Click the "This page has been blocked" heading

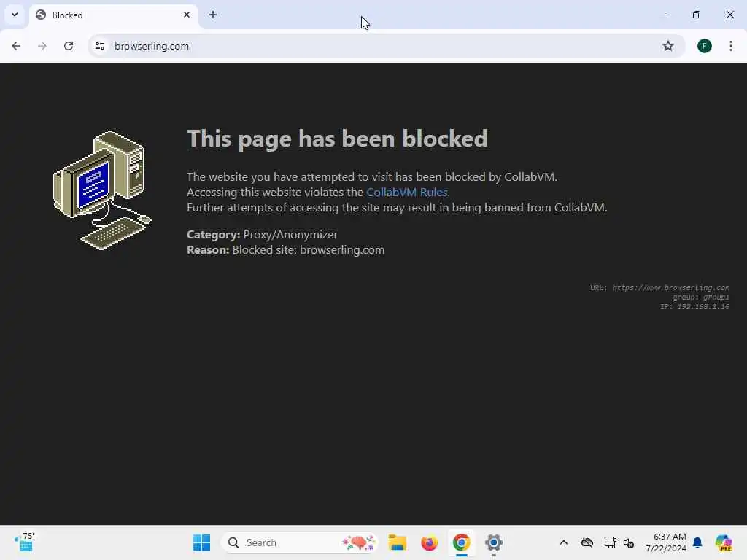click(x=337, y=139)
